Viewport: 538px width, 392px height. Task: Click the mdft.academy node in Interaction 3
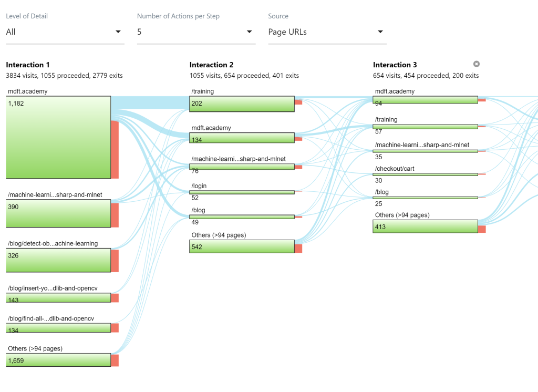[426, 99]
